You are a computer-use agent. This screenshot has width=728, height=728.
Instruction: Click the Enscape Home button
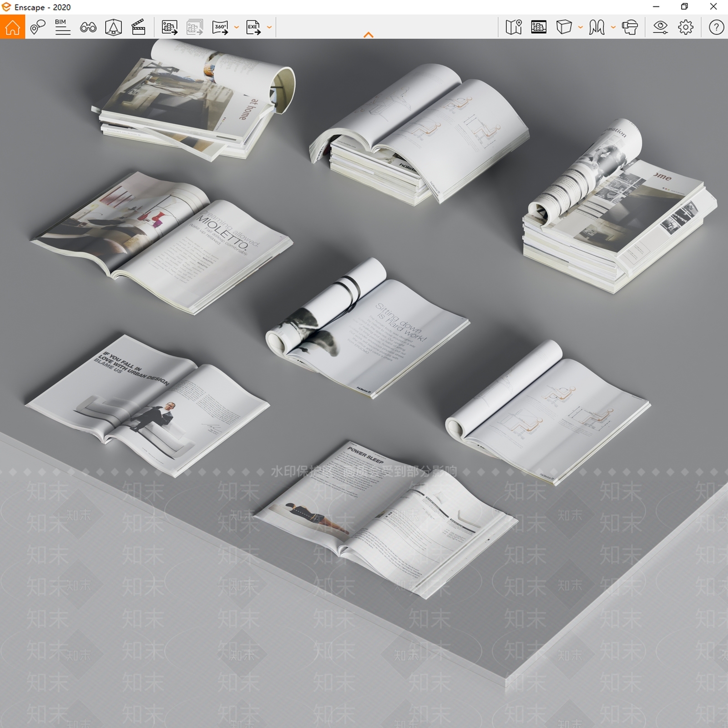tap(12, 27)
